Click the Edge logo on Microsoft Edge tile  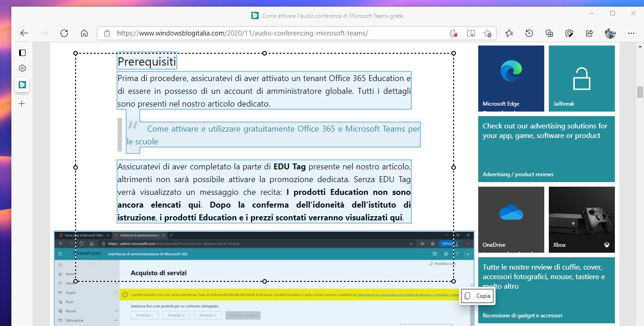click(x=511, y=71)
